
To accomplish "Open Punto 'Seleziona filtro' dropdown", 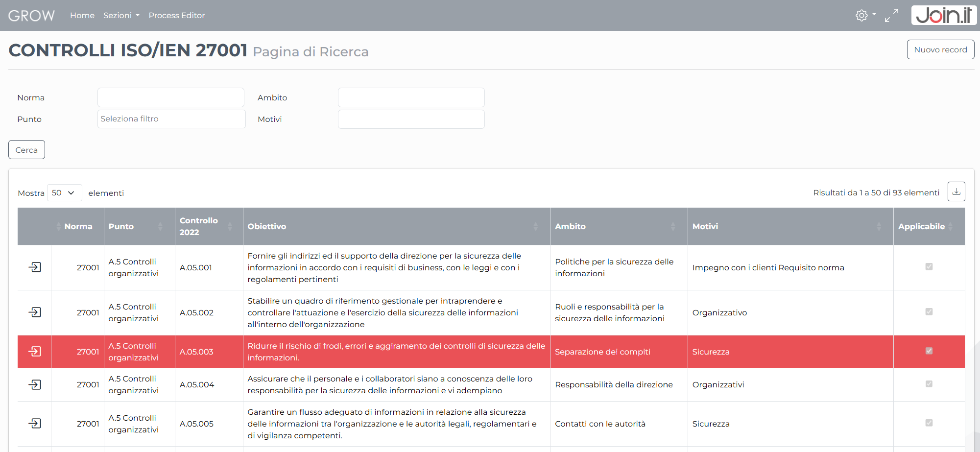I will point(171,119).
